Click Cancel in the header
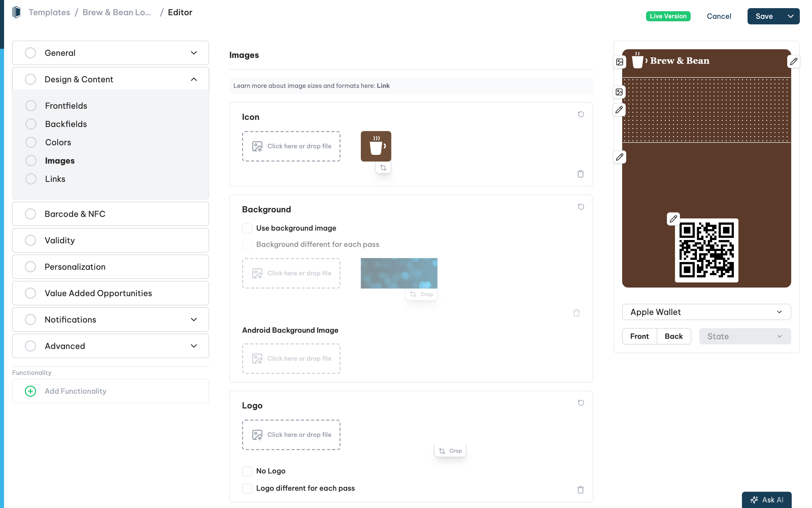Viewport: 812px width, 508px height. tap(719, 16)
